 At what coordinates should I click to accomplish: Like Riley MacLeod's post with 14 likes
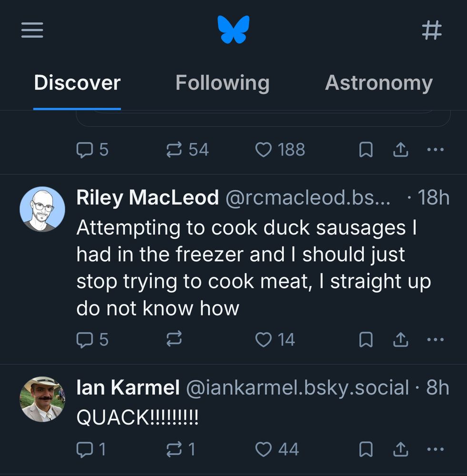[263, 339]
